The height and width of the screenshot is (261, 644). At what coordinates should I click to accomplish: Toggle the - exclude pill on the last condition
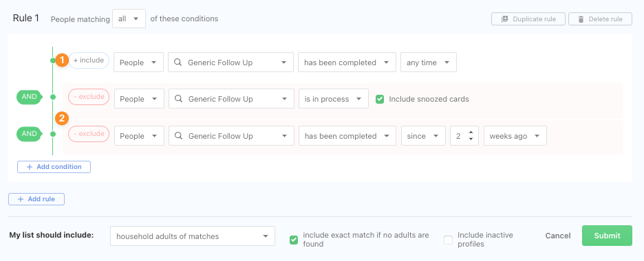(89, 133)
